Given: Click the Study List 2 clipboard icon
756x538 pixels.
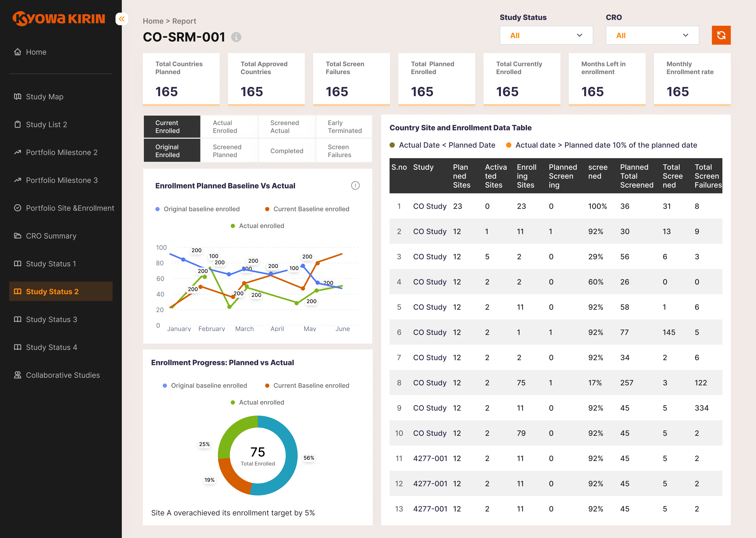Looking at the screenshot, I should pos(18,125).
